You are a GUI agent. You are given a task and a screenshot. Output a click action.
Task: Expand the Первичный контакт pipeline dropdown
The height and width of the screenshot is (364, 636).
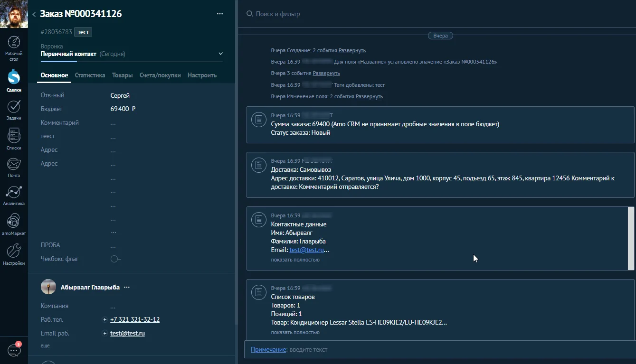(x=220, y=53)
